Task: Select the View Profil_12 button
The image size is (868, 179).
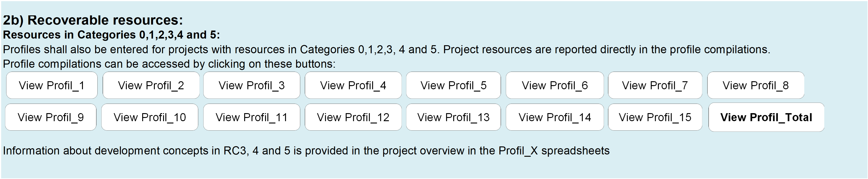Action: pos(353,117)
